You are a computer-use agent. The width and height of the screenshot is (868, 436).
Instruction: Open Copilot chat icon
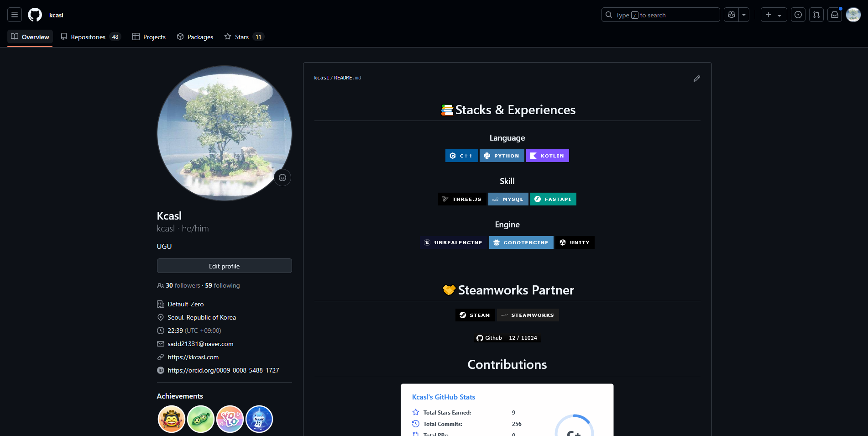(x=732, y=15)
